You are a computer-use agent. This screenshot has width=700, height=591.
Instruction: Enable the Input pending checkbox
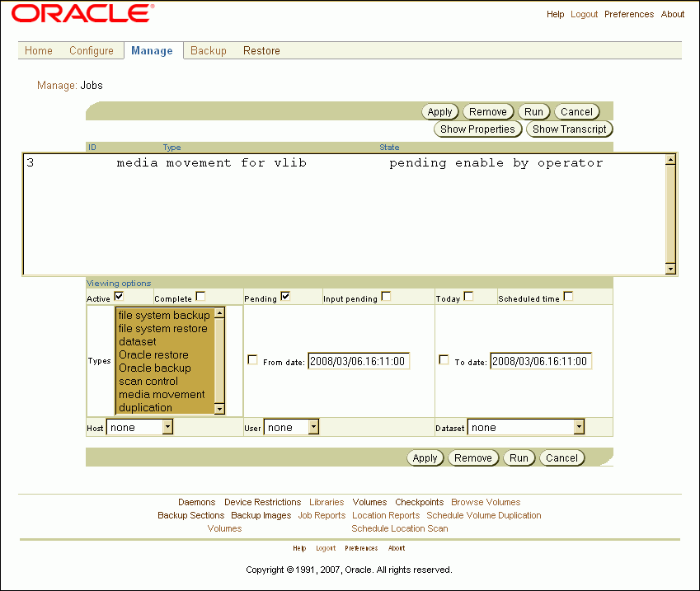click(x=386, y=296)
